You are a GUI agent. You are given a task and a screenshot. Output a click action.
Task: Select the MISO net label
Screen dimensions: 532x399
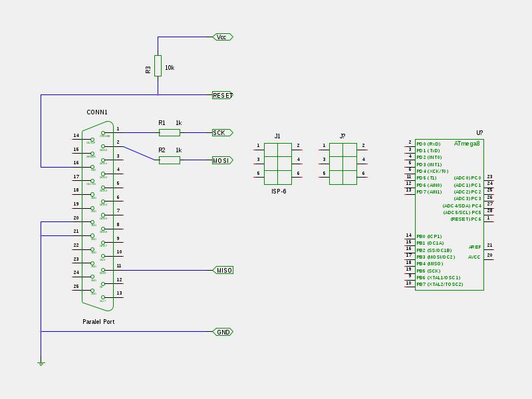(223, 271)
